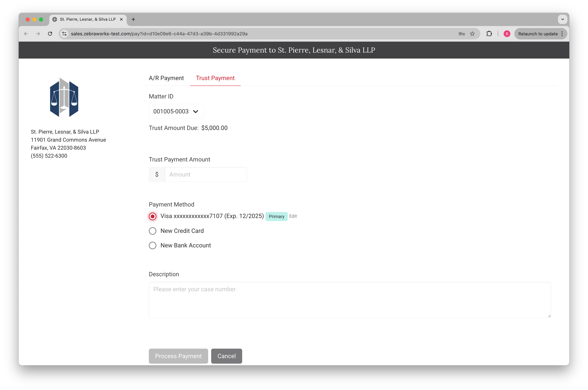The image size is (588, 390).
Task: Select the Visa ending 7107 option
Action: tap(153, 216)
